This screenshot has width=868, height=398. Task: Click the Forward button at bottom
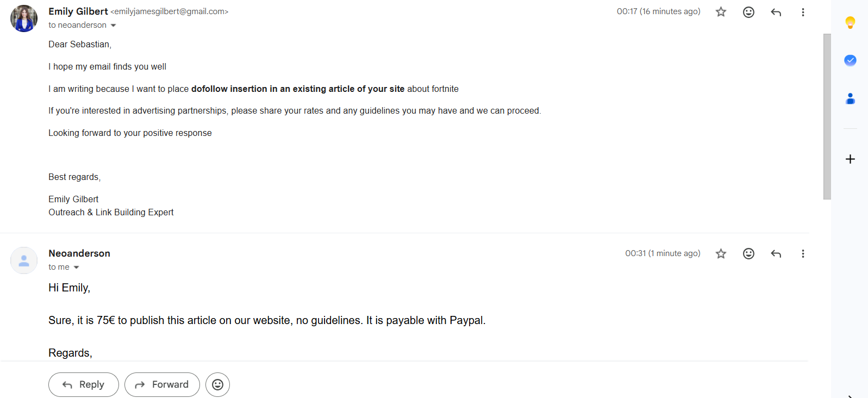point(162,384)
